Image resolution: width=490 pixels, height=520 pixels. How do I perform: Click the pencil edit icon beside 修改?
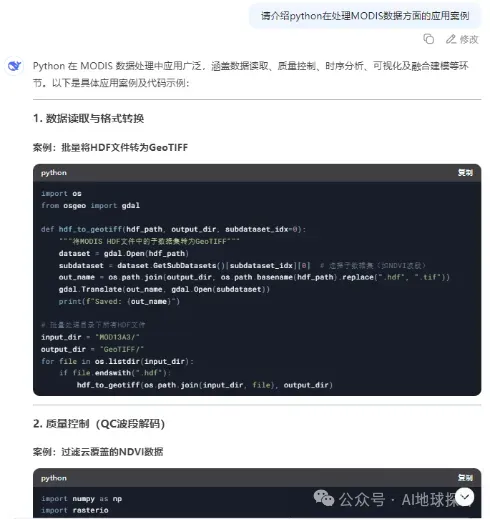451,39
